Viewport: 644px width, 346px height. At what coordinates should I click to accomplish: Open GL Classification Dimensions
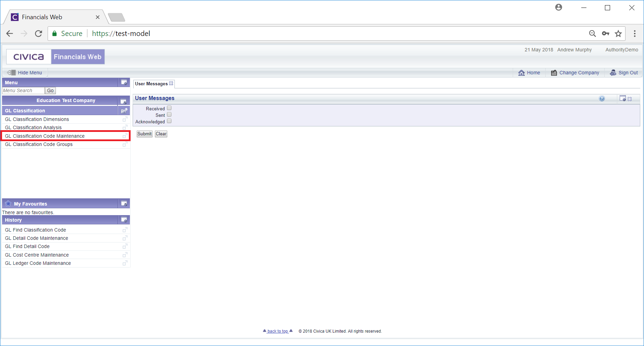(x=37, y=119)
